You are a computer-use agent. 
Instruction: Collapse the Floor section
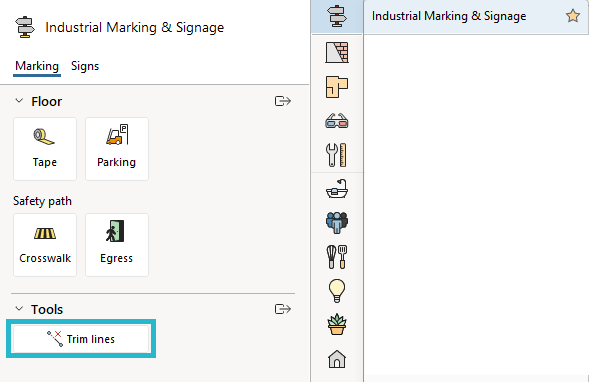click(x=19, y=101)
